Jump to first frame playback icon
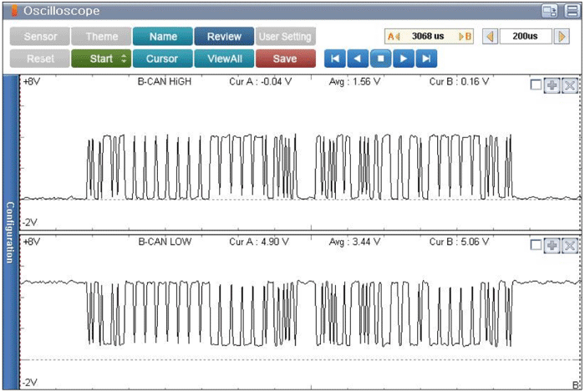The height and width of the screenshot is (392, 585). [335, 59]
